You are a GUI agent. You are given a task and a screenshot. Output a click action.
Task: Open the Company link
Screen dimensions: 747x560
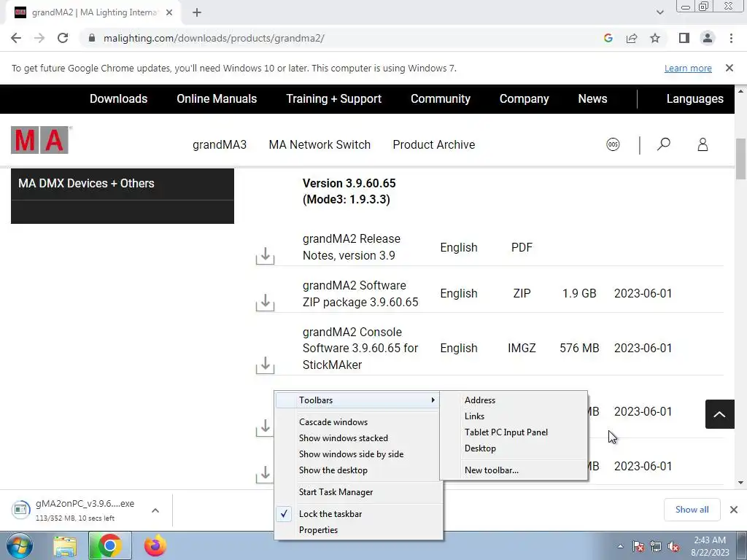(x=524, y=98)
